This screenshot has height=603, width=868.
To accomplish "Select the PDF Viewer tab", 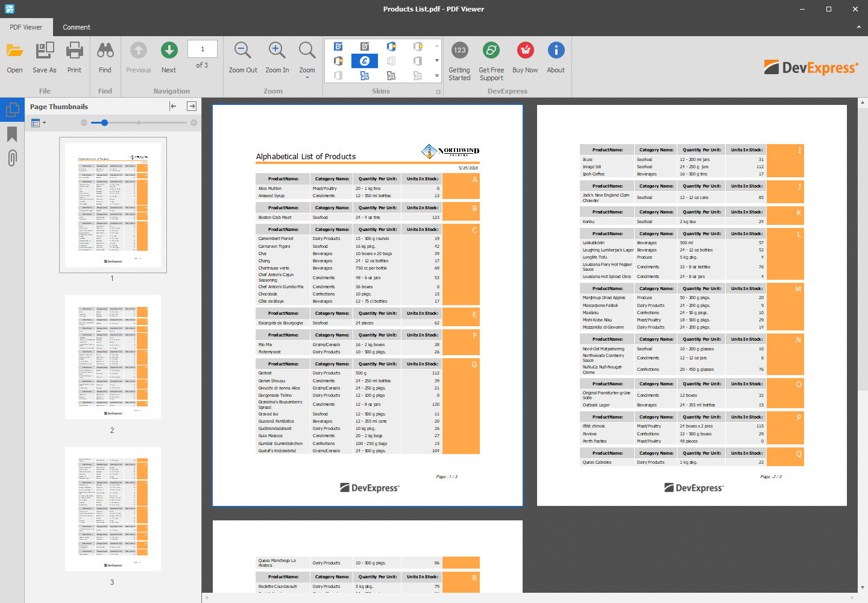I will click(26, 27).
